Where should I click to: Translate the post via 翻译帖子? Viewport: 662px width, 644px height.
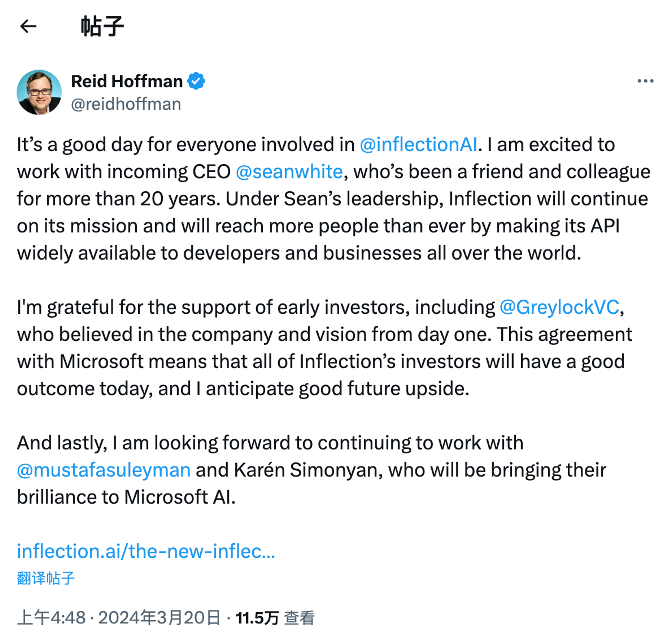(x=46, y=578)
